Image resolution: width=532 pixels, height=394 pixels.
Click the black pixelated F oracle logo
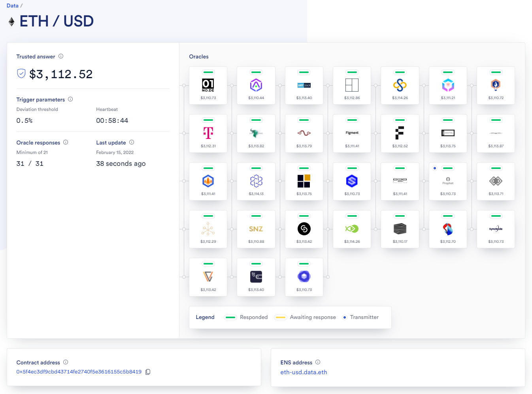pos(400,133)
